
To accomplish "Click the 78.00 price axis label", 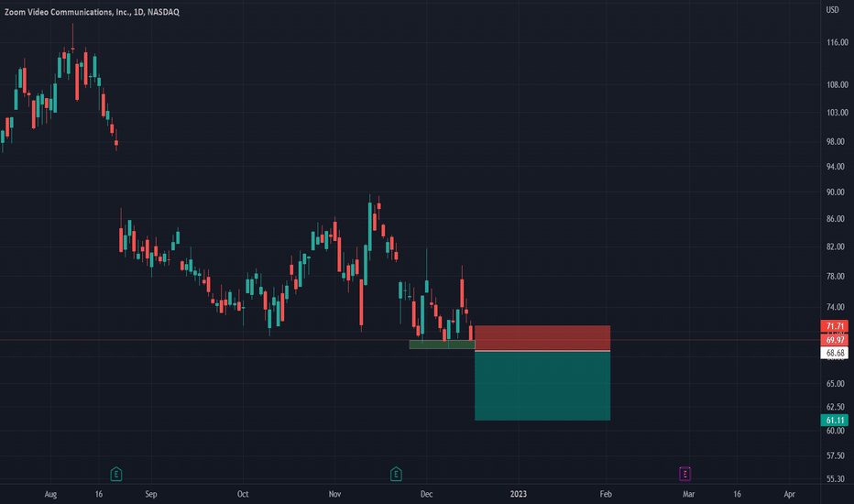I will pyautogui.click(x=838, y=277).
